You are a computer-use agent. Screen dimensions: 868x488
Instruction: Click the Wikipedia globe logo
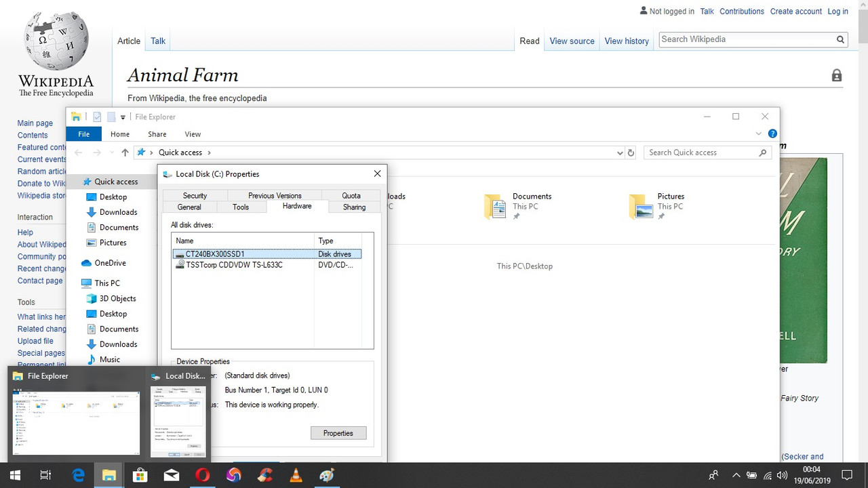click(x=56, y=39)
